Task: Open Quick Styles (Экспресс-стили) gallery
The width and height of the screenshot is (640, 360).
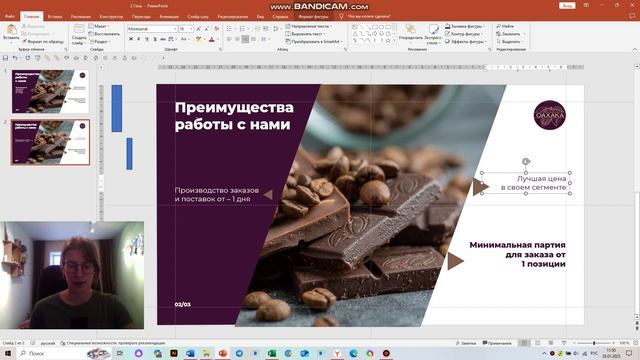Action: tap(433, 35)
